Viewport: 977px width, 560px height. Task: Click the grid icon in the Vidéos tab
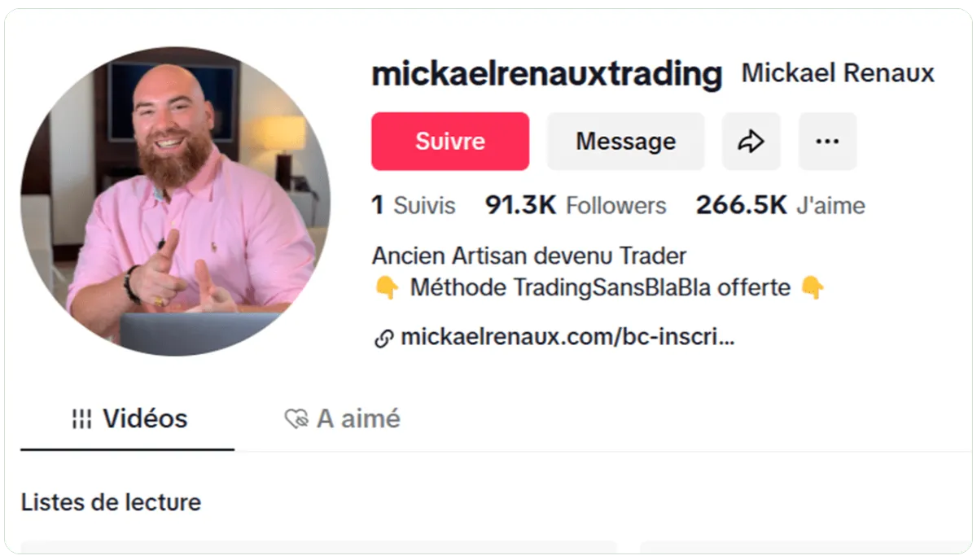point(81,419)
